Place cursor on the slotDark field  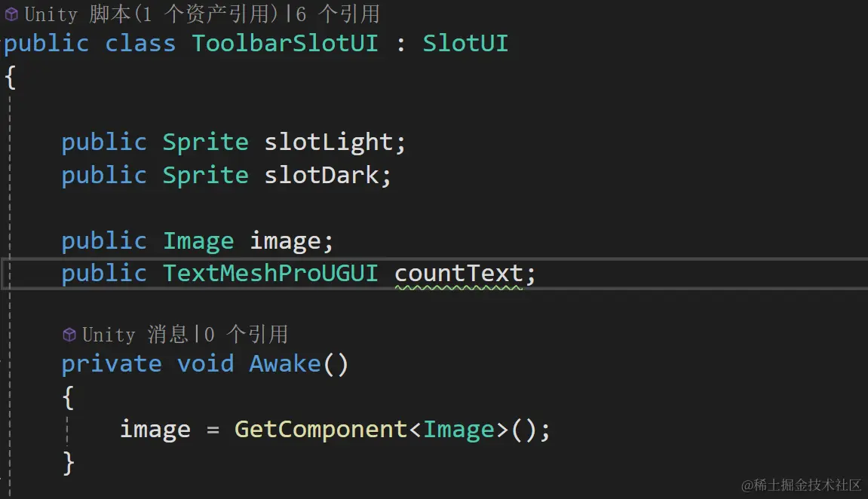click(x=321, y=176)
